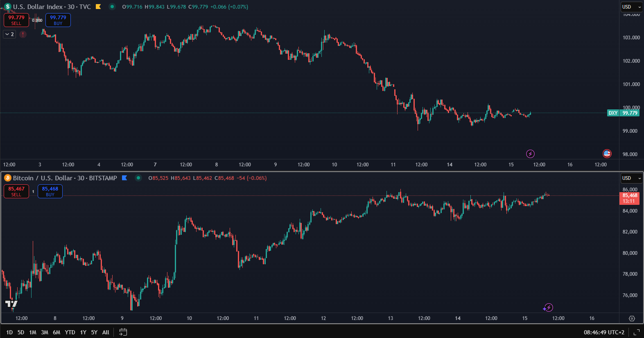Click the blue flag on Bitcoin chart
Image resolution: width=644 pixels, height=338 pixels.
pos(124,178)
